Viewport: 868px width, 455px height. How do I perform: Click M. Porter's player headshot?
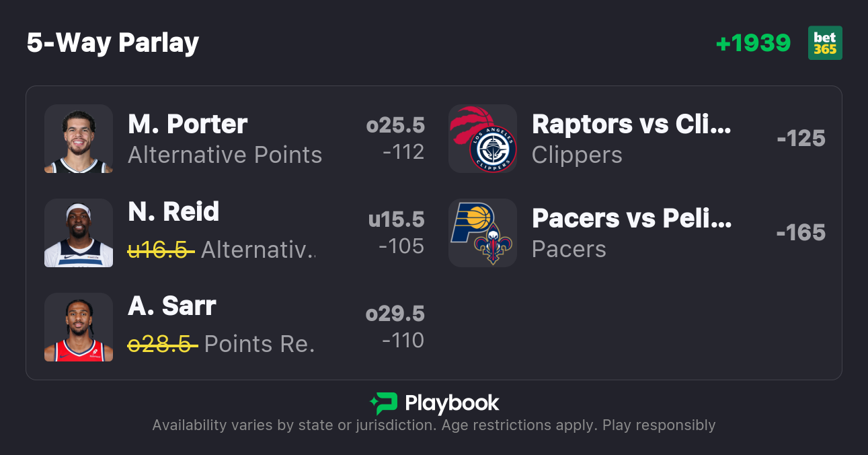(79, 139)
